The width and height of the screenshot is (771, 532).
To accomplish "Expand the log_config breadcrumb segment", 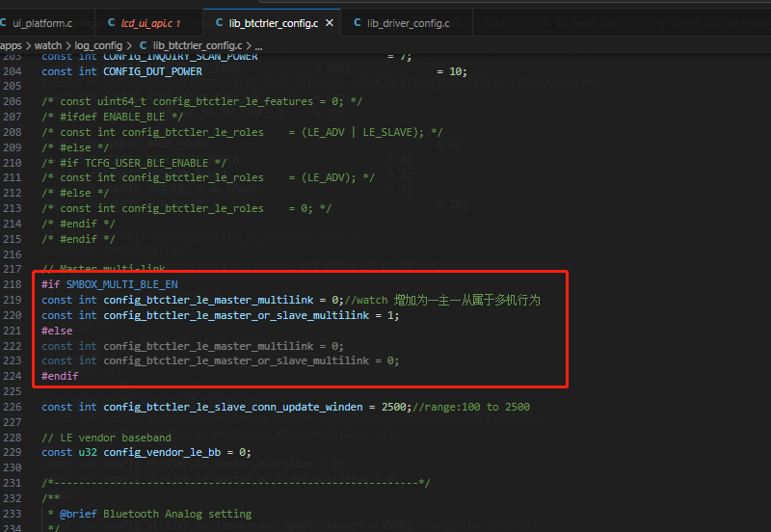I will tap(98, 45).
